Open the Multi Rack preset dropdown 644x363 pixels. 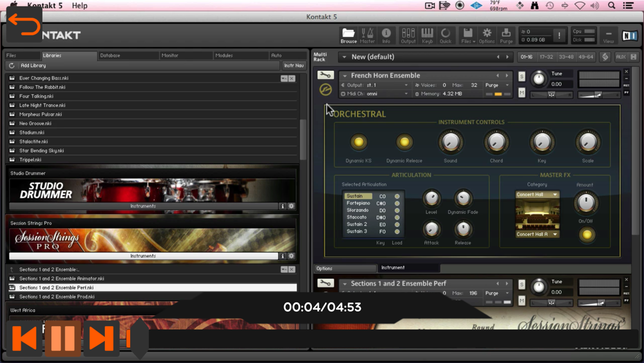344,57
